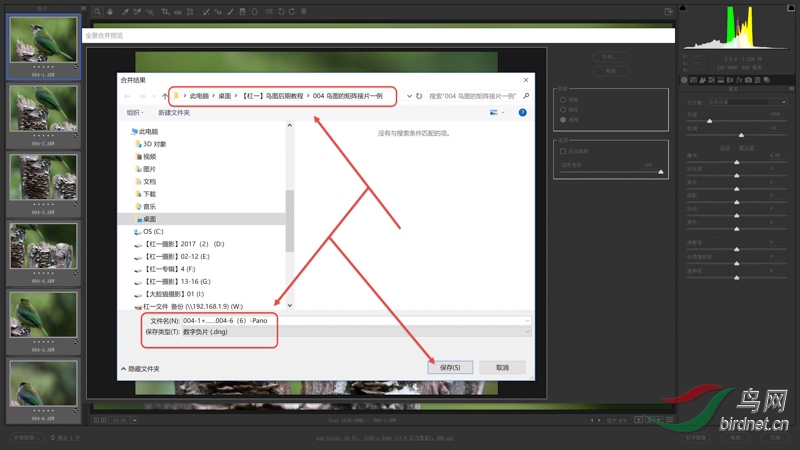Select the first projection radio button 球面
This screenshot has width=800, height=450.
565,100
